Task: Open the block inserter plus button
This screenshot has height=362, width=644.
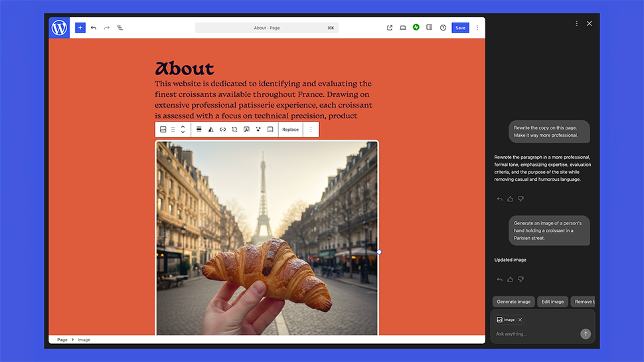Action: pos(80,28)
